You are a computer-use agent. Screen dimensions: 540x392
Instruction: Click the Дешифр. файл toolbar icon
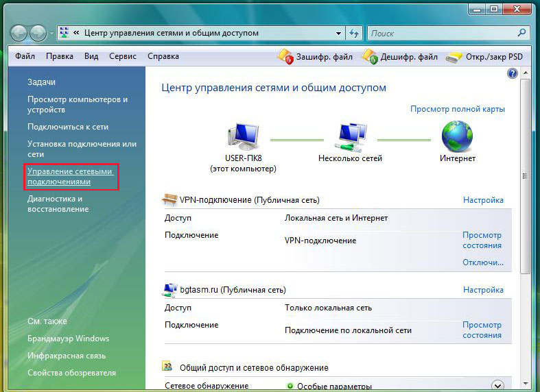pos(370,56)
